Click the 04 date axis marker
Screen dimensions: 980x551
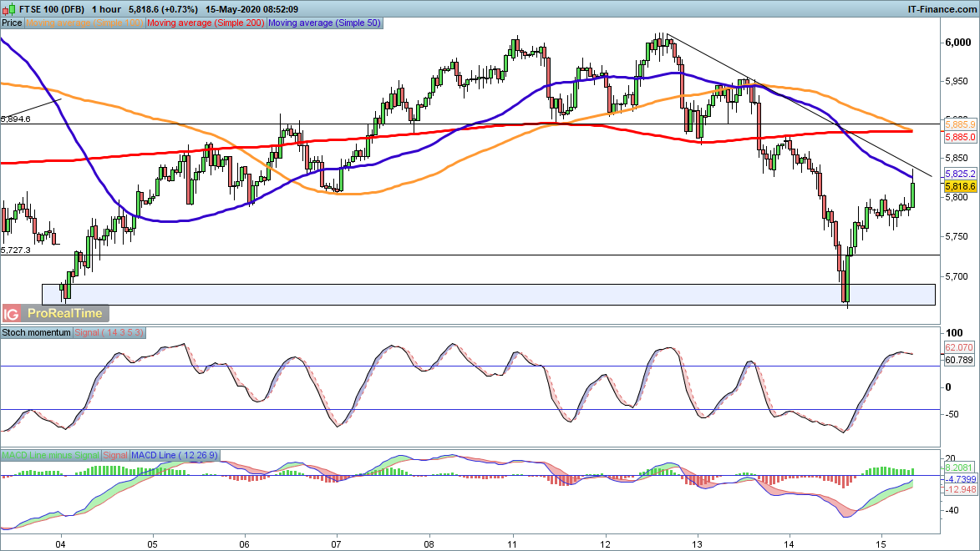pyautogui.click(x=61, y=544)
